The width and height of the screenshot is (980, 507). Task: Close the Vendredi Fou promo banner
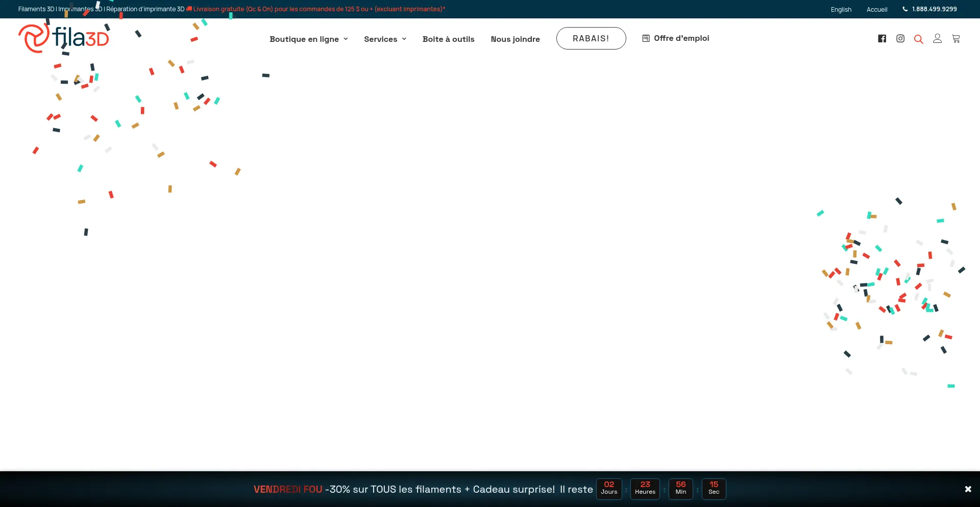(968, 489)
